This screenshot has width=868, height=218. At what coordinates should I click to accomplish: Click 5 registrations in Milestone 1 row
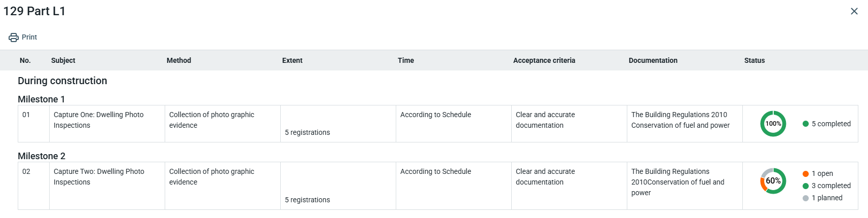coord(307,132)
